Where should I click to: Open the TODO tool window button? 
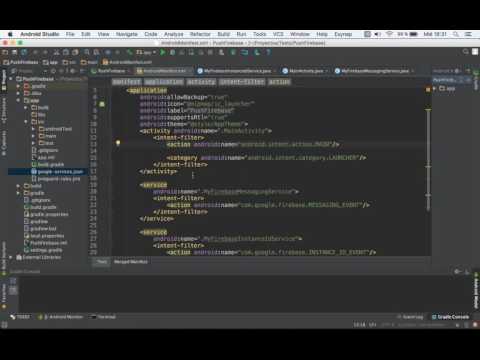[20, 317]
